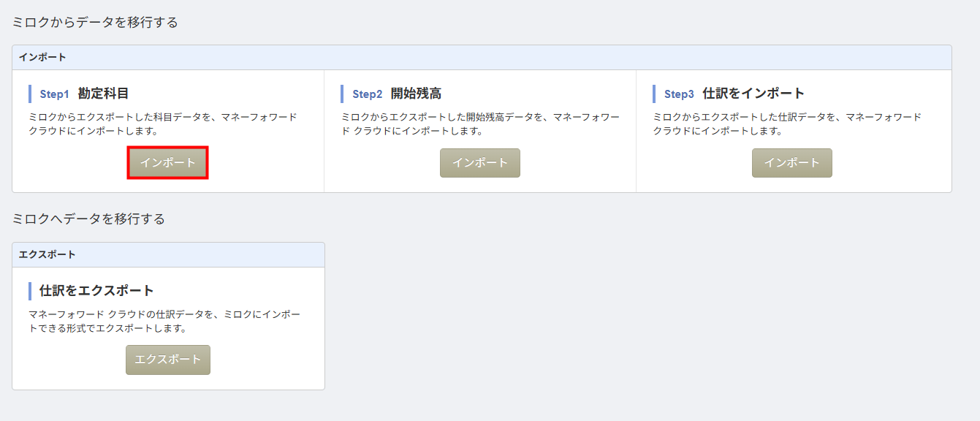Click the Step1 label text

(x=54, y=94)
